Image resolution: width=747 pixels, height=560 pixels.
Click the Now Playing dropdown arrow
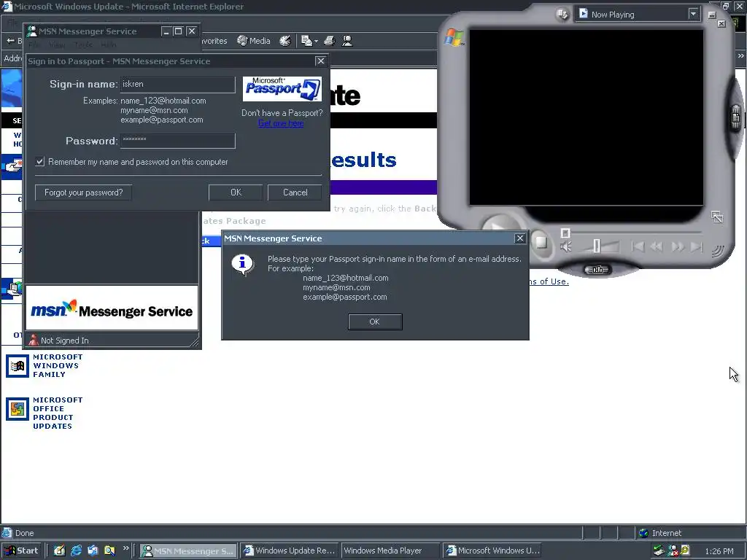point(693,15)
